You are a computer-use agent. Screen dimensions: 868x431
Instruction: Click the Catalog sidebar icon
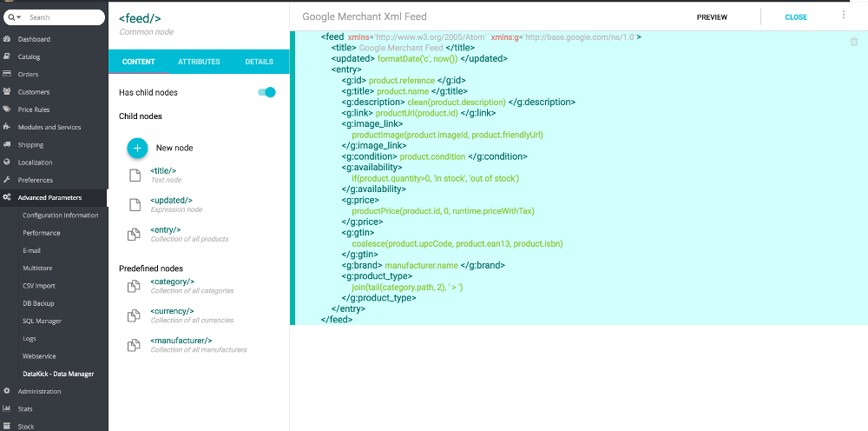[x=7, y=56]
